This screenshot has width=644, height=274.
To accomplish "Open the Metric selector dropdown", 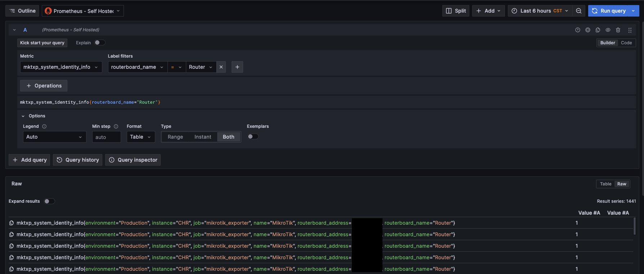I will tap(61, 67).
